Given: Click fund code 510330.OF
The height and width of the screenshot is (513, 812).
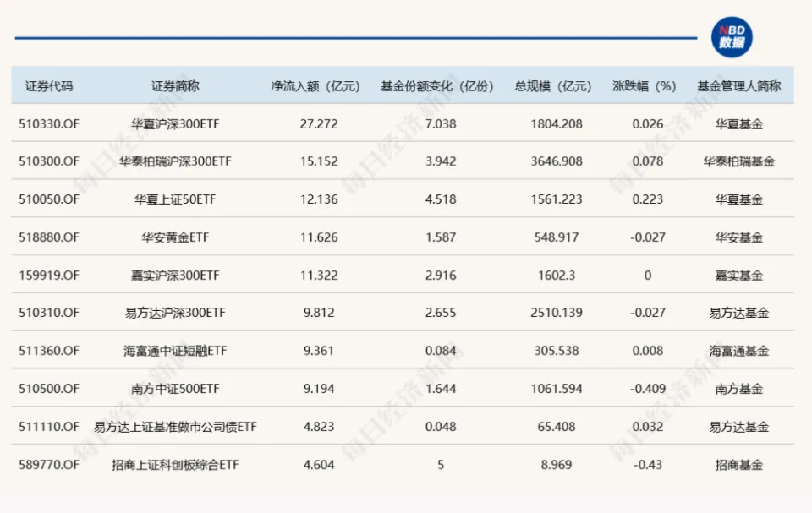Looking at the screenshot, I should [x=49, y=124].
